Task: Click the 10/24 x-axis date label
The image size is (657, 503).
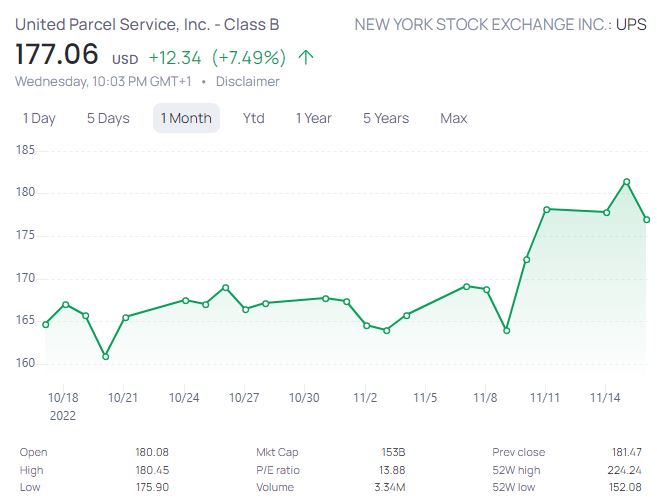Action: [184, 397]
